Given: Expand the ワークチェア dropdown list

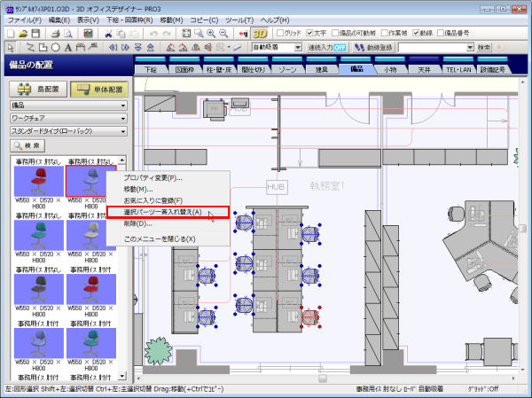Looking at the screenshot, I should point(66,118).
